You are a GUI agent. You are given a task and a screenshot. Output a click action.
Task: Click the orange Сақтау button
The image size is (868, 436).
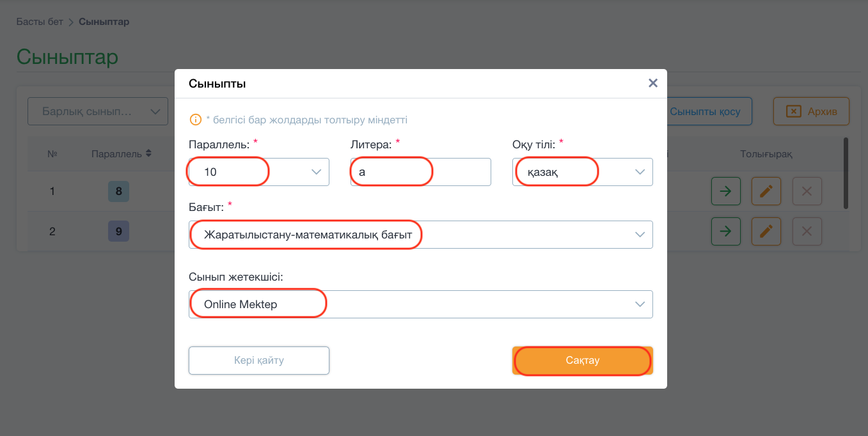tap(583, 361)
